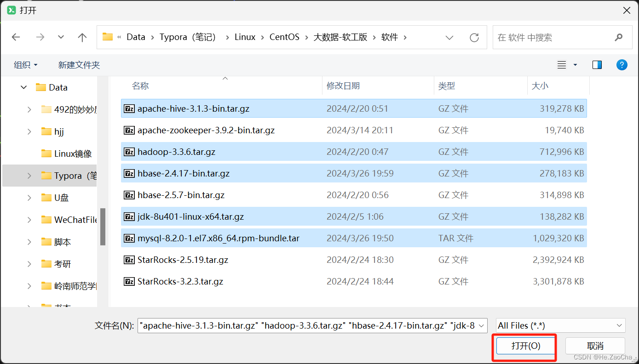Click the StarRocks-2.5.19.tar.gz archive icon
Image resolution: width=639 pixels, height=364 pixels.
(x=129, y=260)
